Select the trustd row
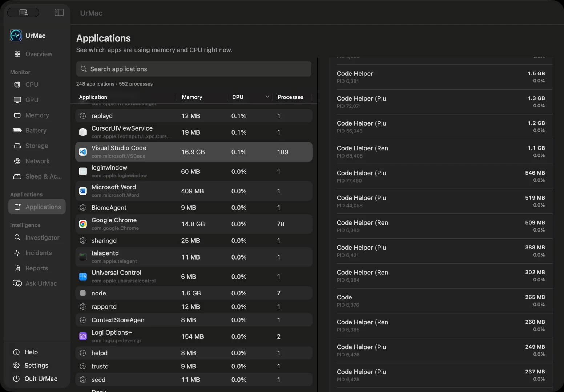The image size is (564, 392). click(194, 367)
